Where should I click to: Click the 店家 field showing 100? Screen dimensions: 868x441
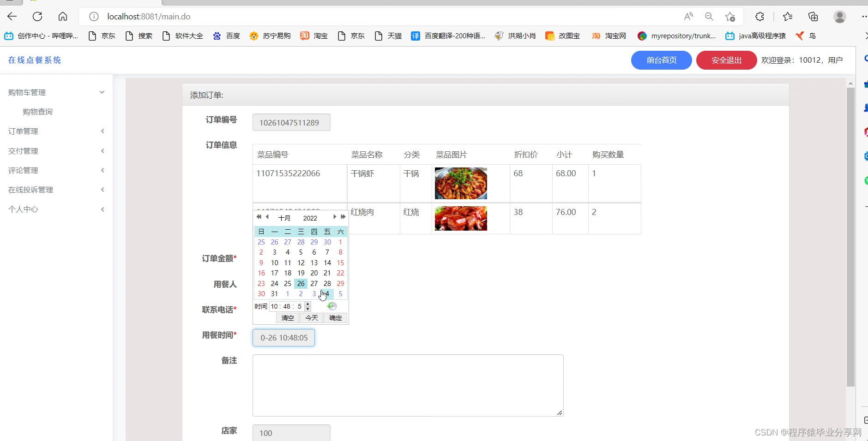pyautogui.click(x=291, y=433)
